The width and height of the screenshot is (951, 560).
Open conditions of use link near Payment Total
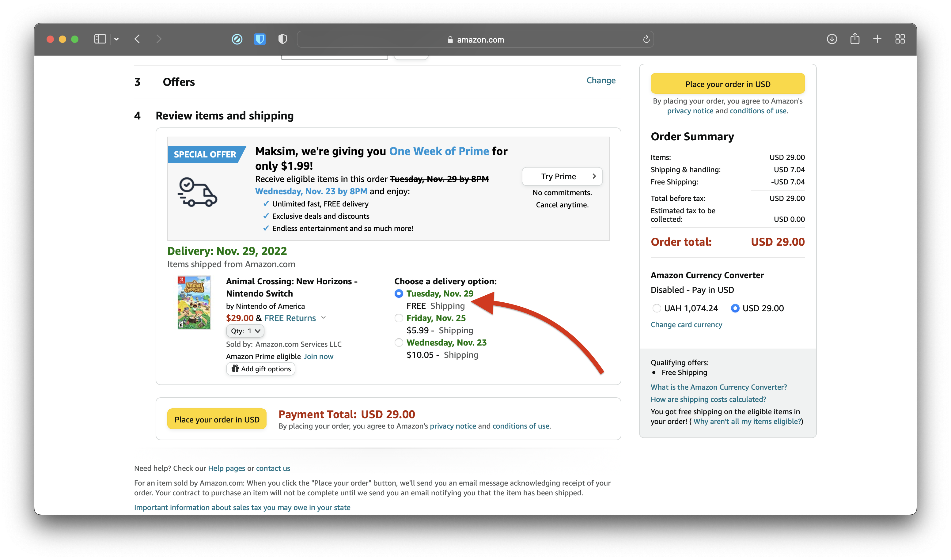[521, 426]
